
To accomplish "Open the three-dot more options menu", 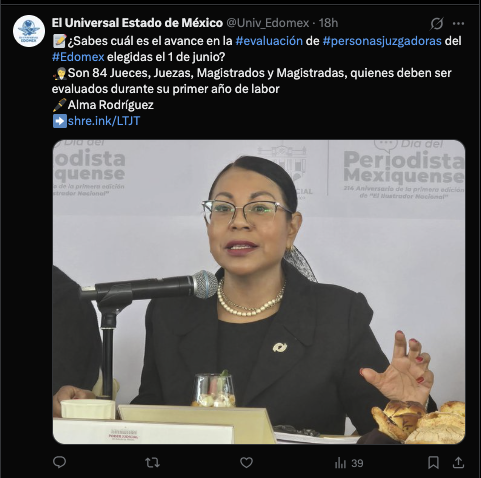I will click(x=458, y=23).
